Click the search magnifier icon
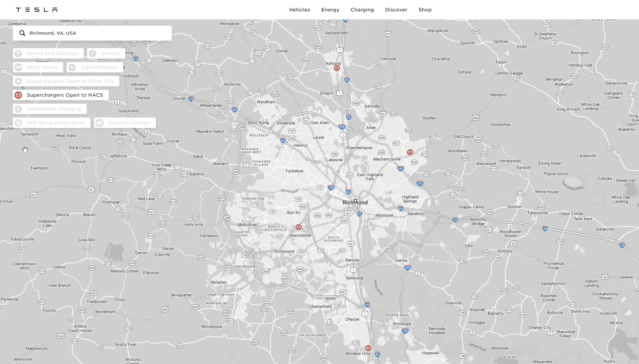 [x=22, y=33]
